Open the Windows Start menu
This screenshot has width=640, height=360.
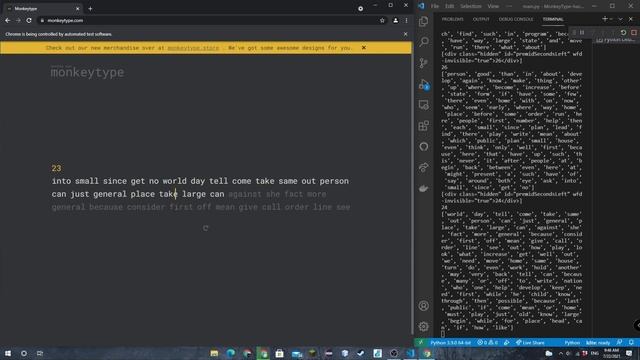point(8,353)
